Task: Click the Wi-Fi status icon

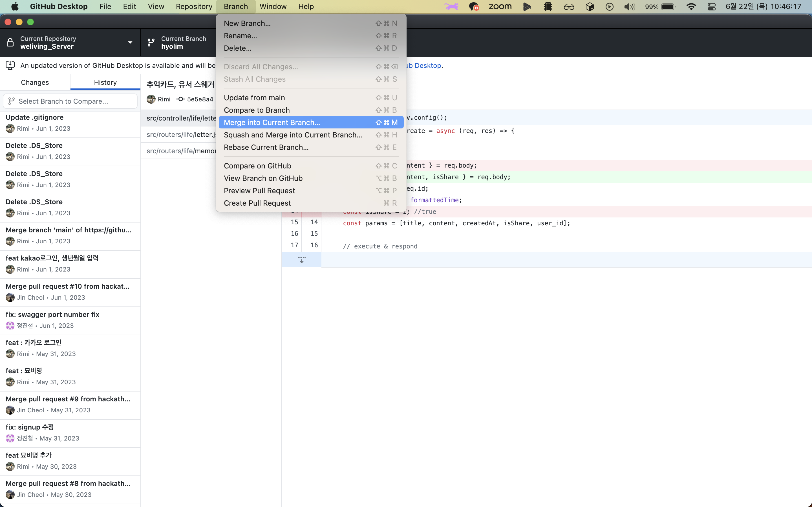Action: click(x=691, y=7)
